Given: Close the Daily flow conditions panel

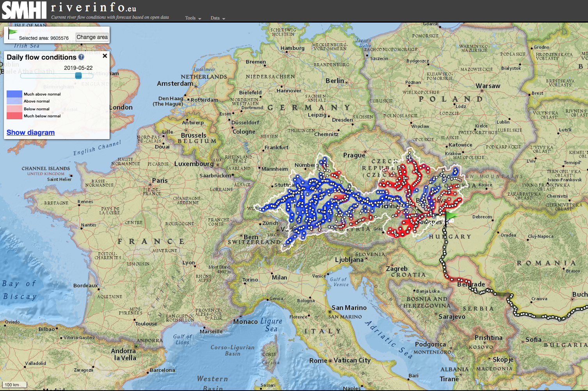Looking at the screenshot, I should coord(105,56).
